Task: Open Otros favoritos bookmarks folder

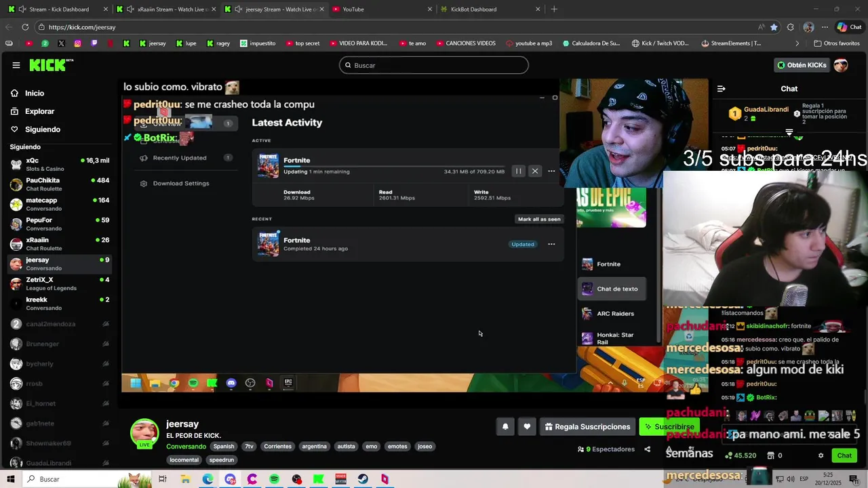Action: point(835,43)
